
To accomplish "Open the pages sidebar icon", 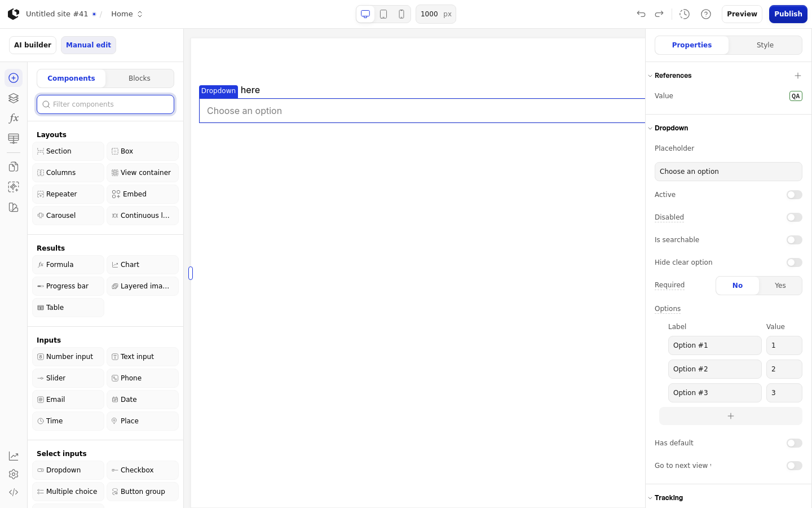I will click(14, 167).
